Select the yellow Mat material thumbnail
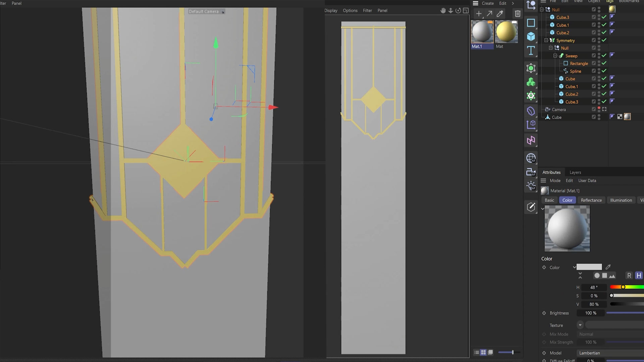 [x=506, y=32]
